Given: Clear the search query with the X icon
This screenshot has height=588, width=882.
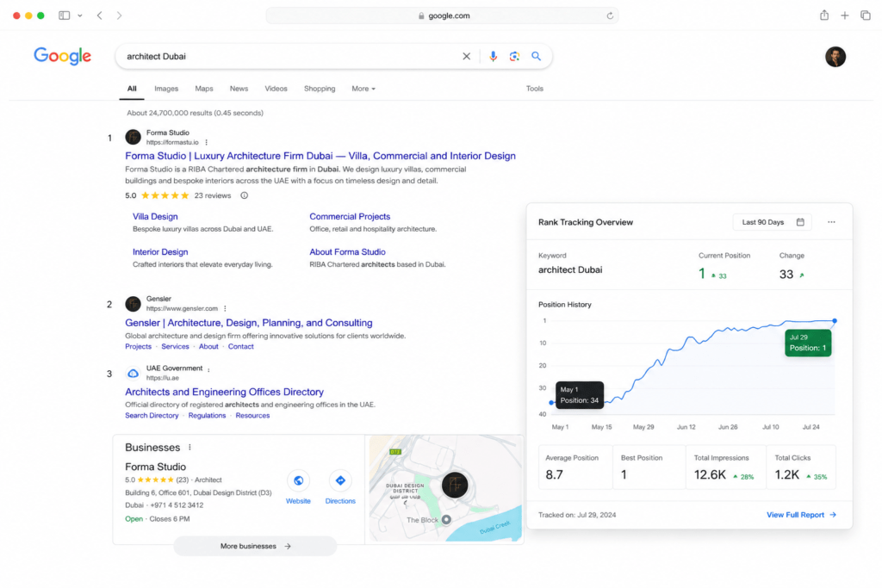Looking at the screenshot, I should (x=466, y=56).
